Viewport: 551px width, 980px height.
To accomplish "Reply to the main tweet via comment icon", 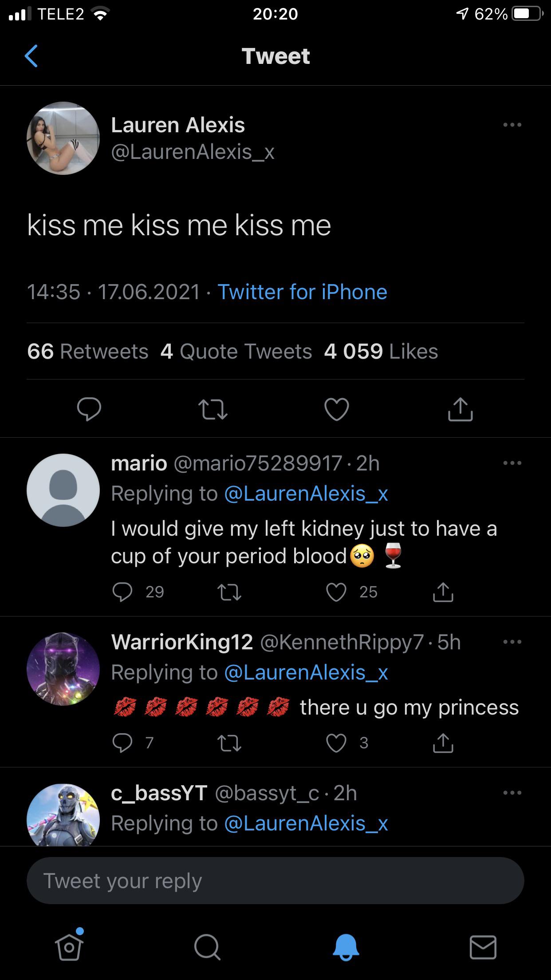I will coord(89,409).
